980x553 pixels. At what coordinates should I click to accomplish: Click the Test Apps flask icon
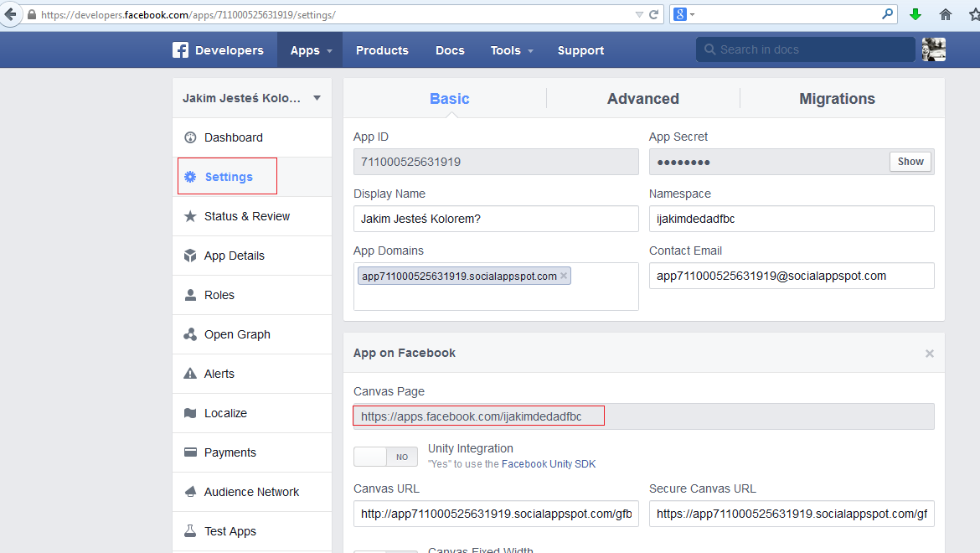[x=191, y=531]
